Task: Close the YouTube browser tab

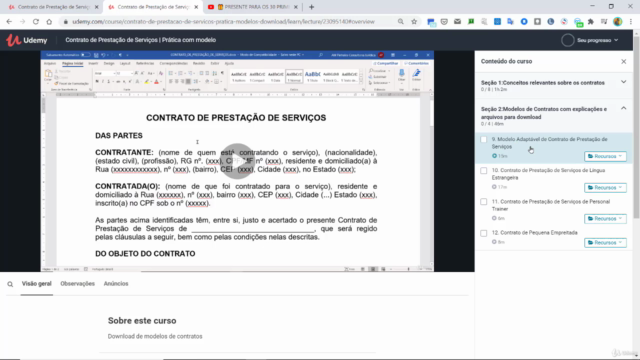Action: 296,7
